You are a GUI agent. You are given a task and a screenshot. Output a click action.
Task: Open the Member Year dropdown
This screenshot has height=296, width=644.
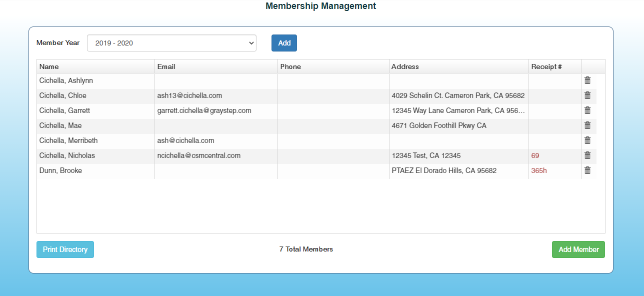coord(171,43)
